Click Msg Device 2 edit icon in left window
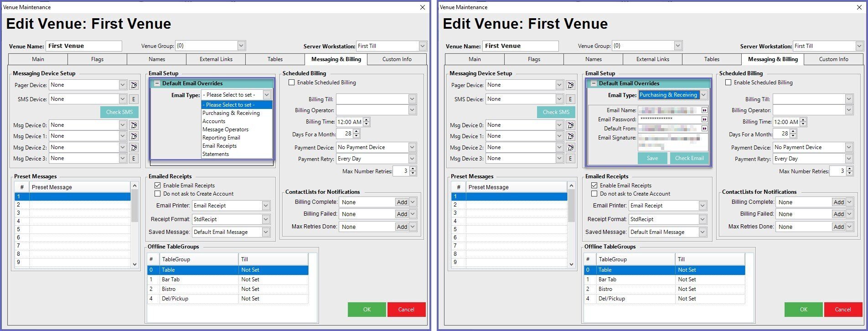 (134, 147)
